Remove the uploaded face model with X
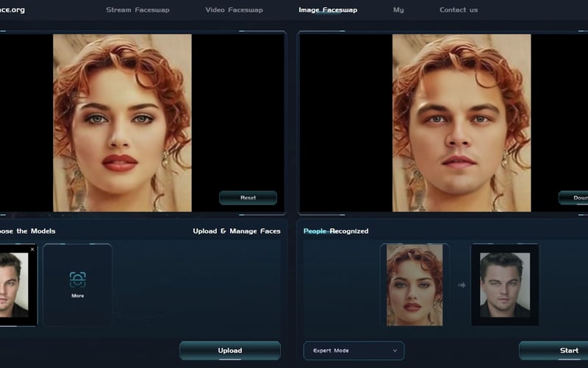Viewport: 588px width, 368px height. pos(32,250)
